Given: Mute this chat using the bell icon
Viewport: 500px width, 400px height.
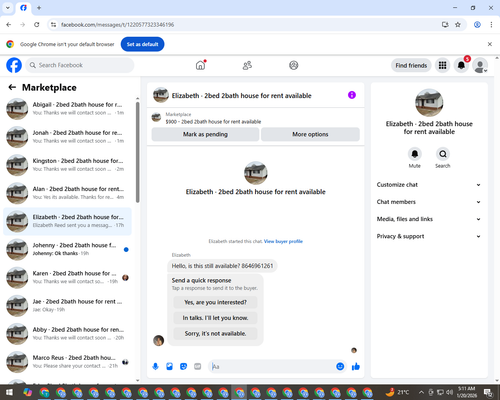Looking at the screenshot, I should click(x=415, y=154).
